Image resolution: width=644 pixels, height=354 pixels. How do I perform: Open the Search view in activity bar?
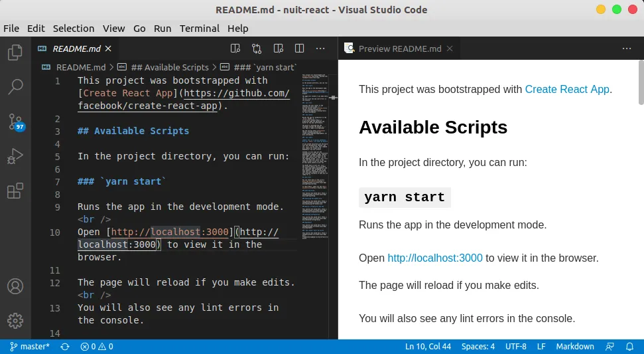(15, 86)
